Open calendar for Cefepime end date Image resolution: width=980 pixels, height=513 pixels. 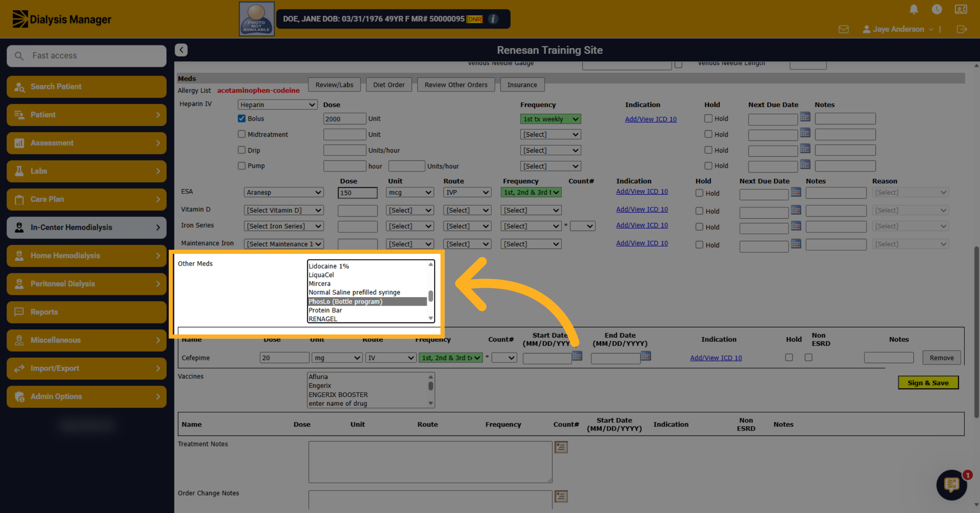coord(646,356)
